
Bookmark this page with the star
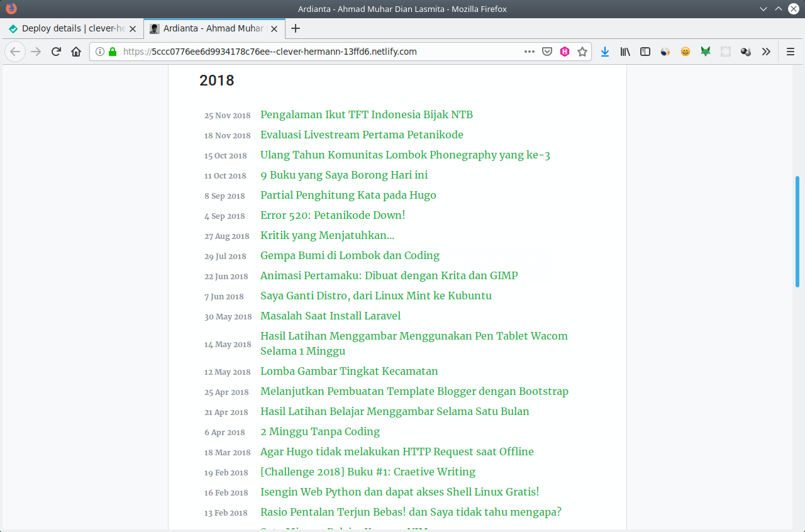[x=583, y=52]
